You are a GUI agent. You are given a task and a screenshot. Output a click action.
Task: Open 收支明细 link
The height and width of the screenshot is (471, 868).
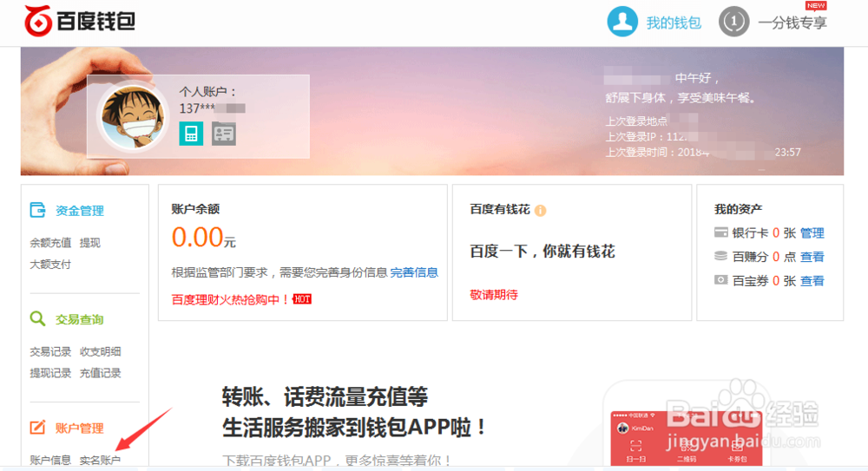click(x=100, y=351)
